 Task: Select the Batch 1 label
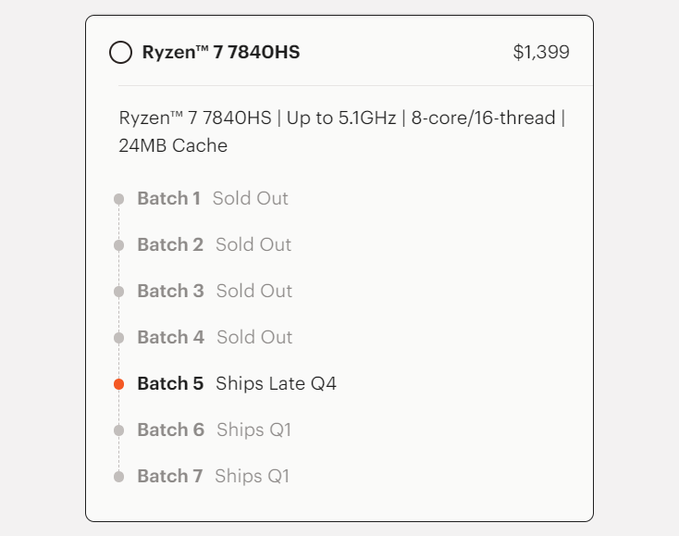pos(168,198)
